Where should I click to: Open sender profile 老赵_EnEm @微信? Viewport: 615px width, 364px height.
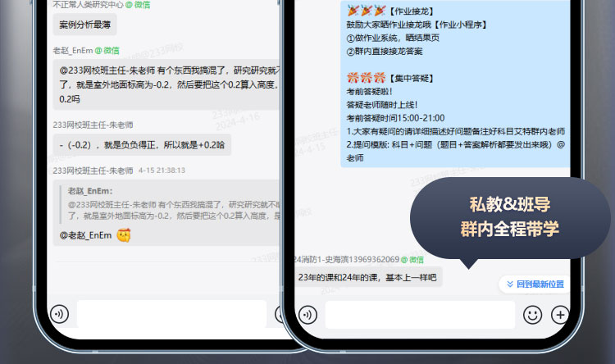[x=85, y=50]
